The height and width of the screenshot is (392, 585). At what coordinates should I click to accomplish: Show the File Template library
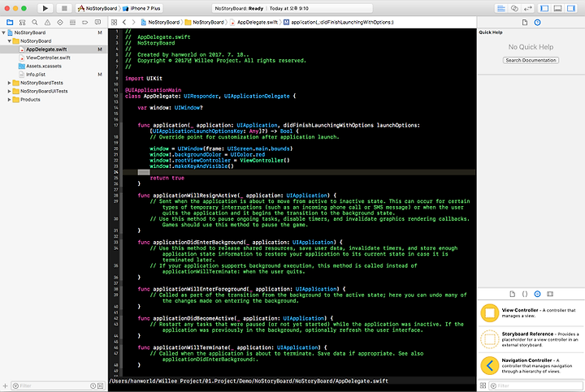tap(512, 294)
